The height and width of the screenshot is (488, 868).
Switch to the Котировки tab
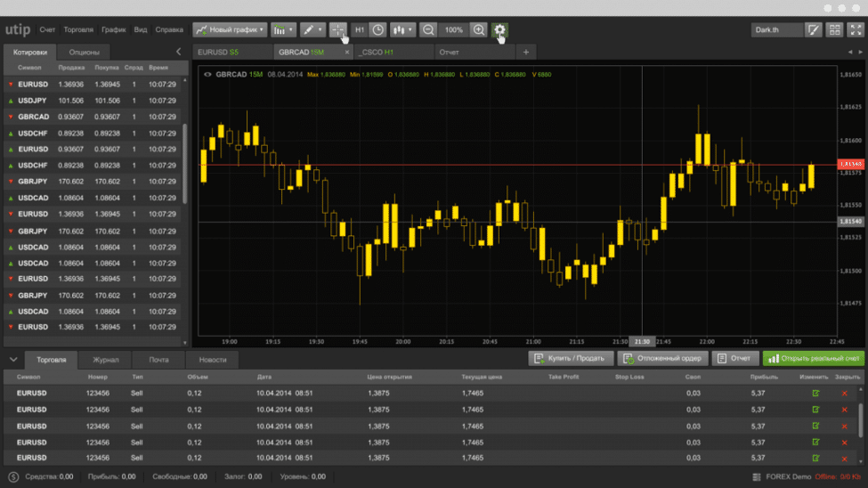tap(30, 52)
